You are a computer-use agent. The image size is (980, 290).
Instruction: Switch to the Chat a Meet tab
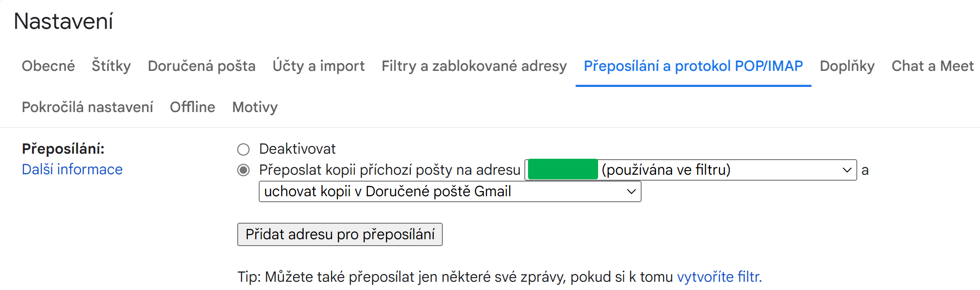pyautogui.click(x=932, y=66)
